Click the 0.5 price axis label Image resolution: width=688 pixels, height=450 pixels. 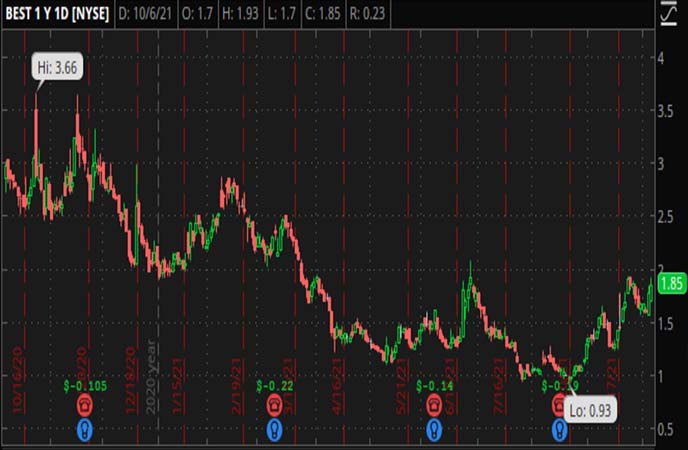pos(665,429)
